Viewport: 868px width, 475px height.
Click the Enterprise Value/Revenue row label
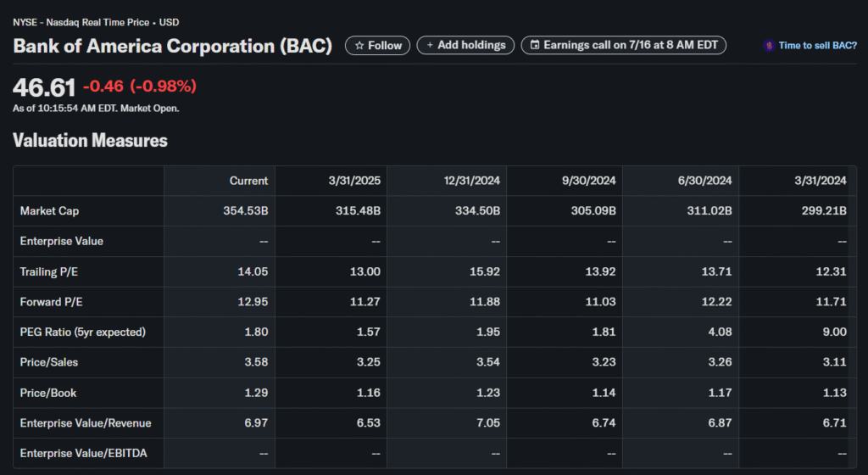click(x=86, y=423)
